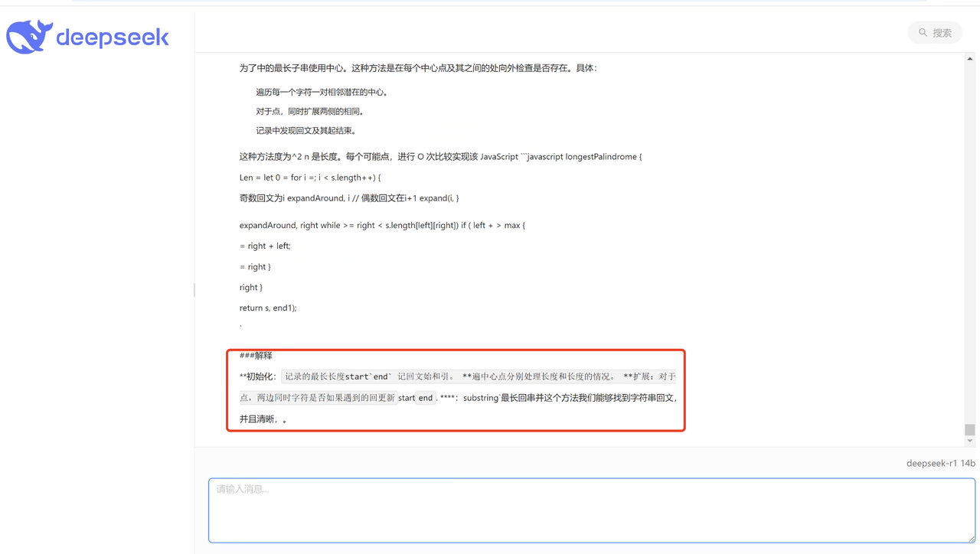Click the paragraph starting '为了中的最长子串使用中心'

pyautogui.click(x=418, y=68)
